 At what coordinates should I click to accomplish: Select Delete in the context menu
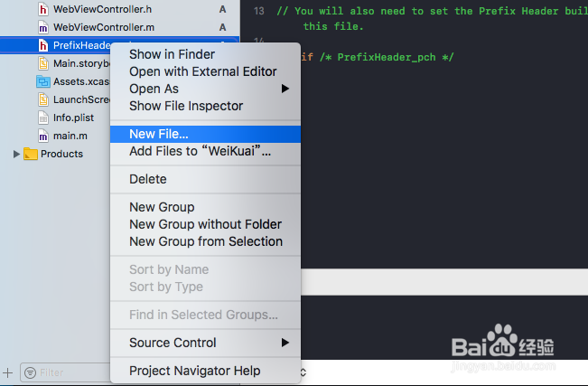point(148,179)
